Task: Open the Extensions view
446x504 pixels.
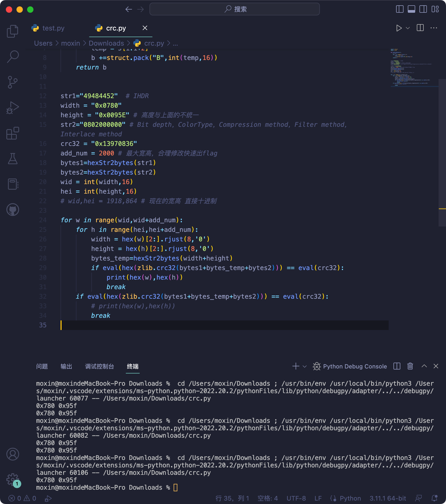Action: (x=12, y=133)
